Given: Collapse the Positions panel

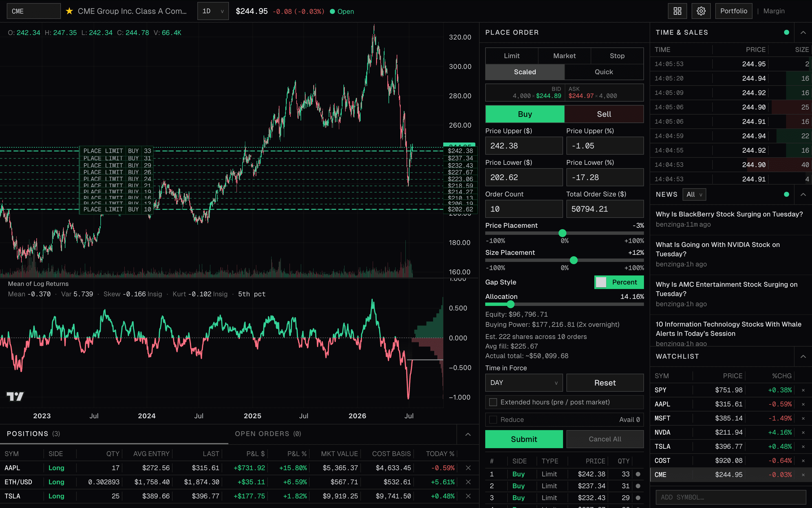Looking at the screenshot, I should tap(468, 434).
